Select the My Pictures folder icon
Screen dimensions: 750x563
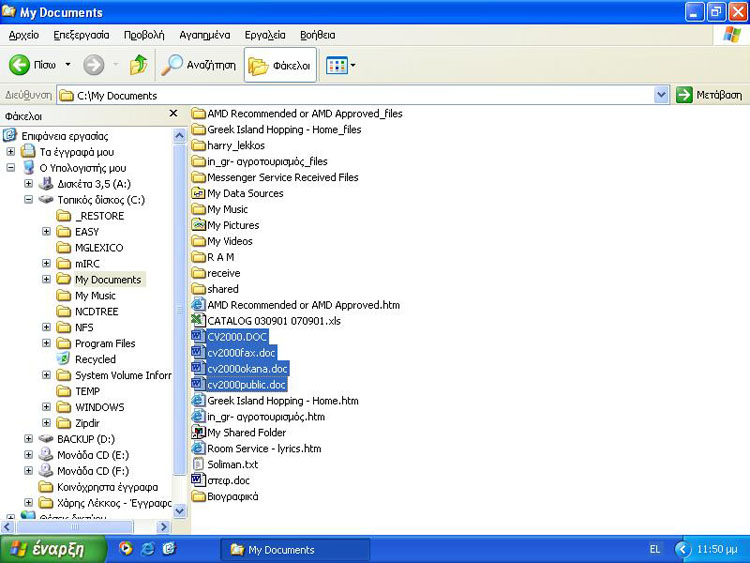click(199, 225)
